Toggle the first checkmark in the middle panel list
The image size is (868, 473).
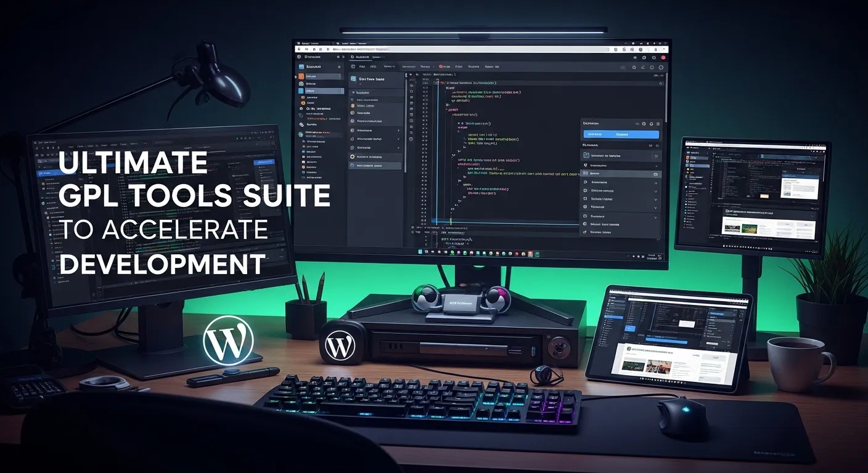pyautogui.click(x=399, y=131)
